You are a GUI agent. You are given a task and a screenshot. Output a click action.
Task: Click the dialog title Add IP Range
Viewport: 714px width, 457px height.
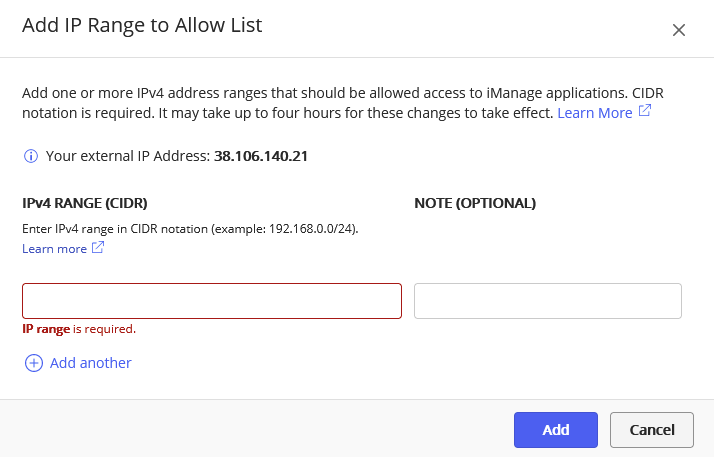pos(142,26)
